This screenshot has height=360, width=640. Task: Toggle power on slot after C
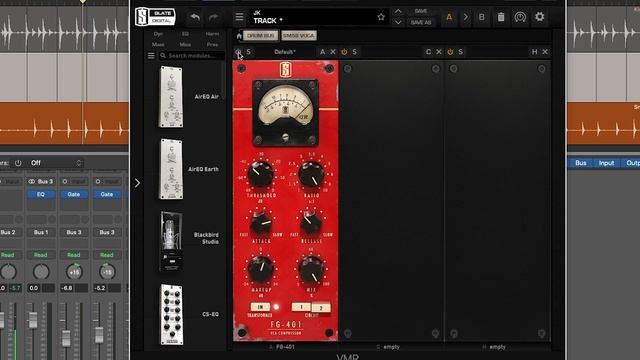click(450, 52)
